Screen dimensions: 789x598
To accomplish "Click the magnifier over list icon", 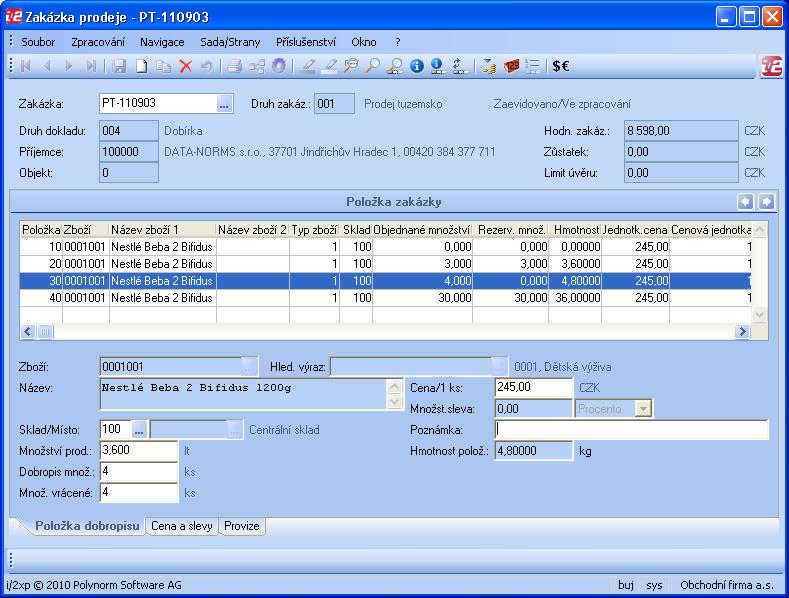I will 395,66.
